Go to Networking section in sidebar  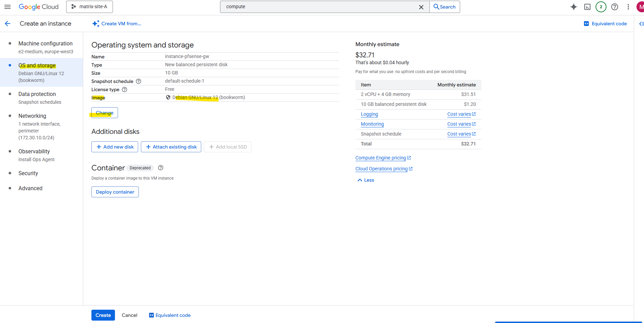click(x=32, y=116)
